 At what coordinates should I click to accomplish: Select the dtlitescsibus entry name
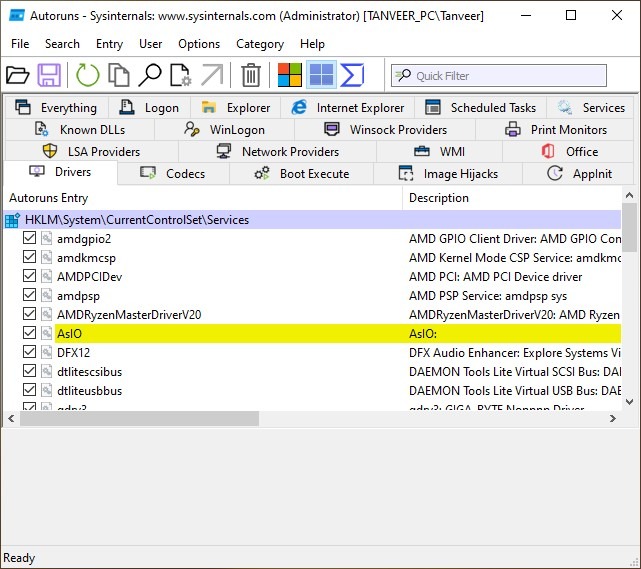90,372
